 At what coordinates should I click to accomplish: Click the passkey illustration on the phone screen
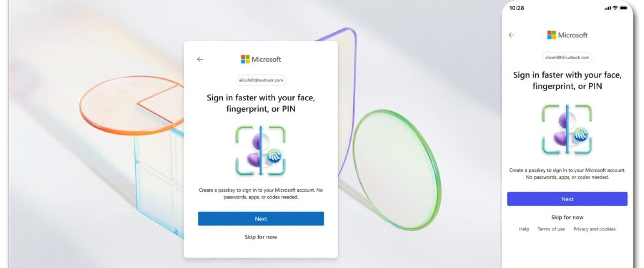567,130
